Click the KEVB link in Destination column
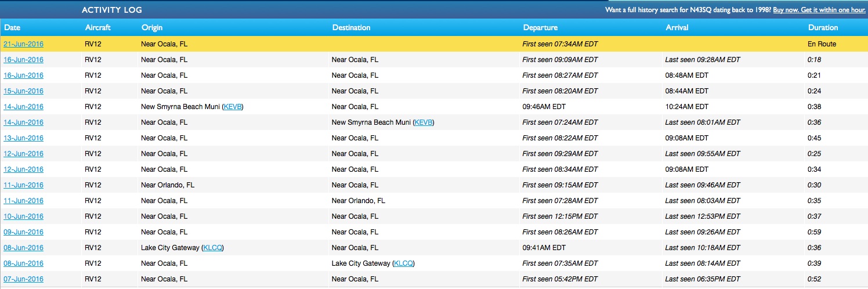Viewport: 868px width, 289px height. pyautogui.click(x=424, y=122)
